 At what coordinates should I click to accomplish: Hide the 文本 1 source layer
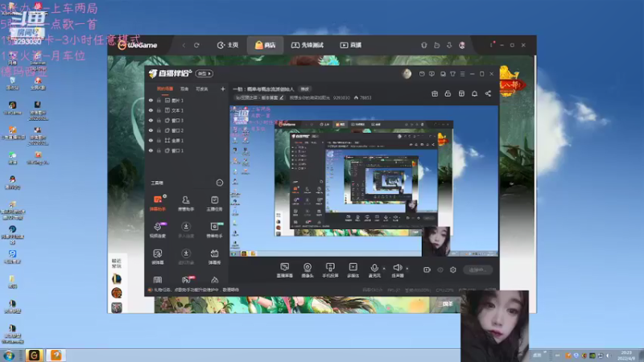pos(151,110)
